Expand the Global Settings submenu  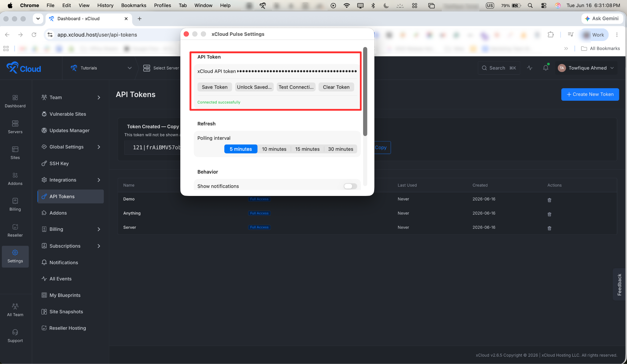coord(99,147)
